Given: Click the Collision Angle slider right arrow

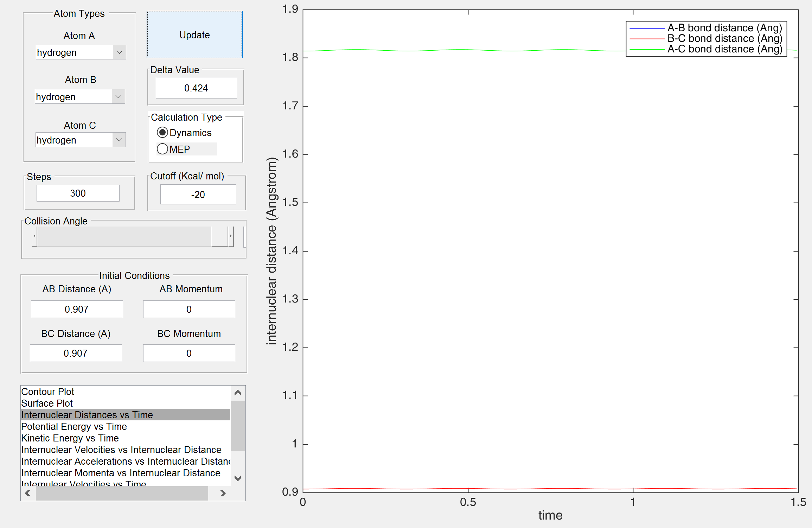Looking at the screenshot, I should pos(231,236).
